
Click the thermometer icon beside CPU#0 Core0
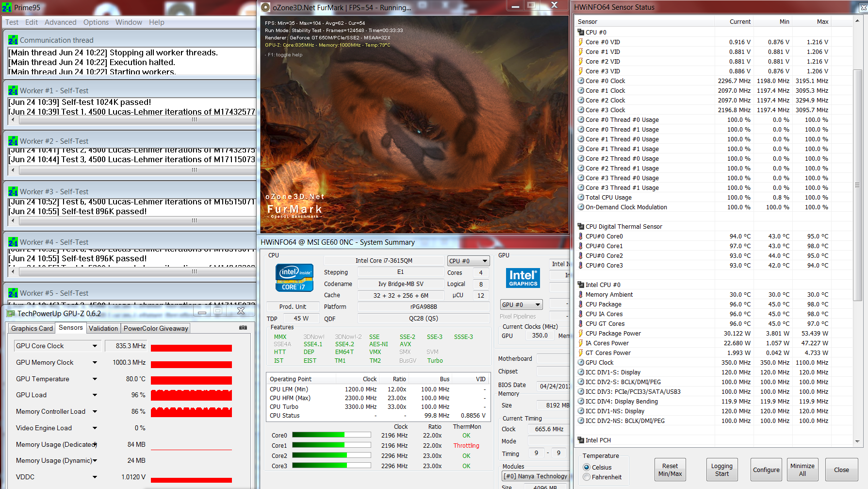(581, 236)
